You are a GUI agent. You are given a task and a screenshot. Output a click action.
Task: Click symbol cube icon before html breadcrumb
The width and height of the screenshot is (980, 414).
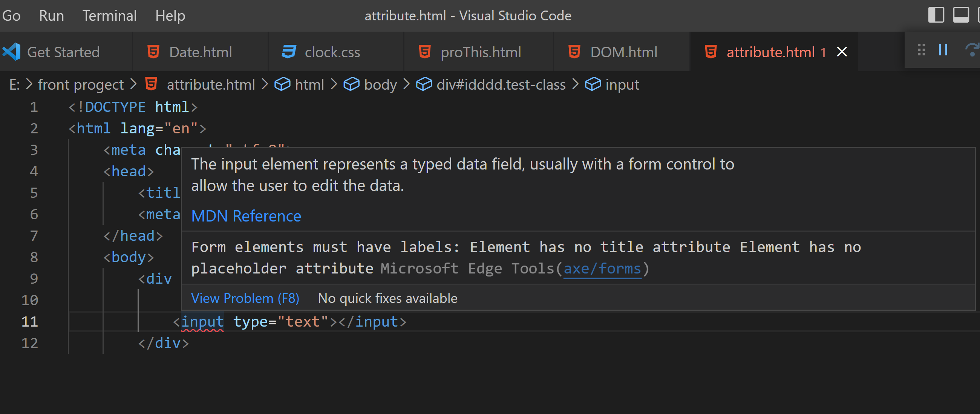pyautogui.click(x=282, y=84)
